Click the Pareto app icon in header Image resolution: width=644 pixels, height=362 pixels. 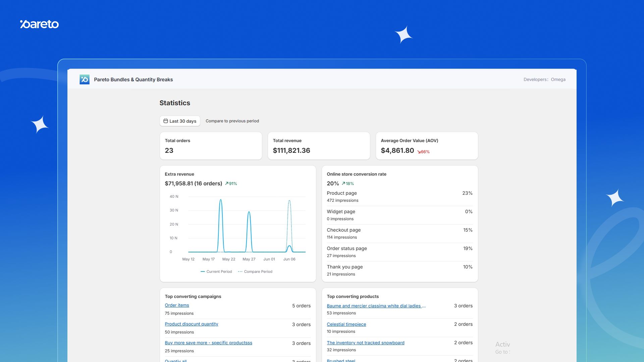click(84, 79)
